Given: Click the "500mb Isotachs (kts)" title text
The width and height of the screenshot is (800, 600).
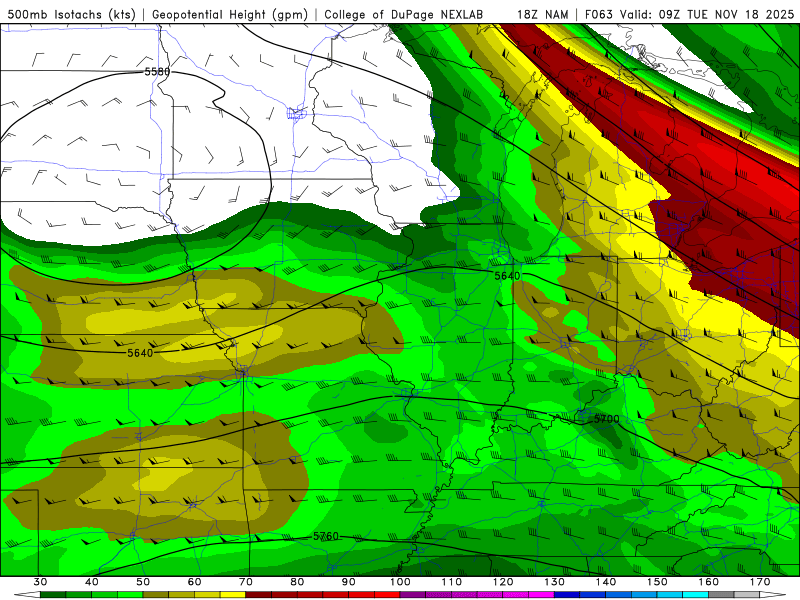Looking at the screenshot, I should pos(71,15).
